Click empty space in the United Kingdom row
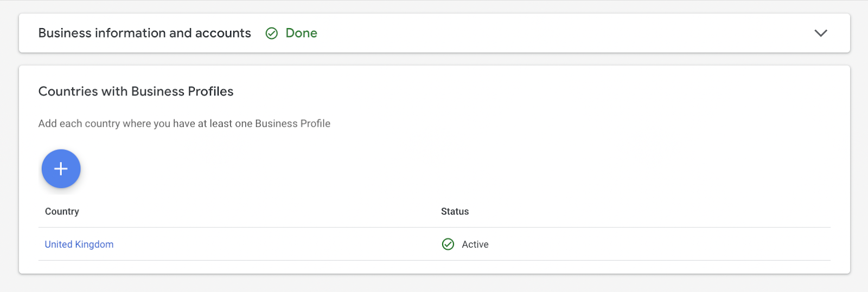 271,244
